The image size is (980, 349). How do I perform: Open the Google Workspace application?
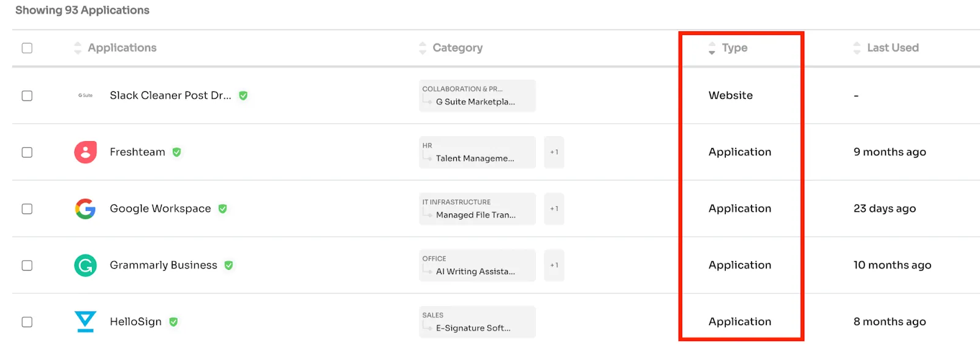tap(160, 209)
